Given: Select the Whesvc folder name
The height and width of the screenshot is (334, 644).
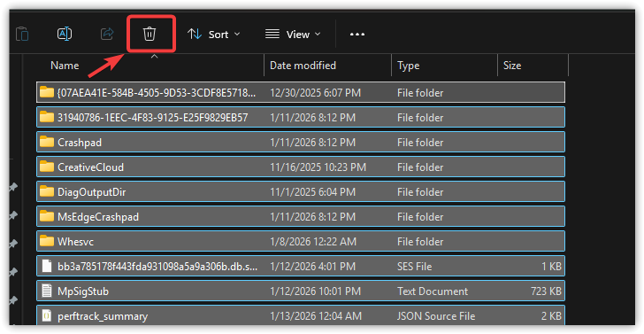Looking at the screenshot, I should tap(75, 242).
